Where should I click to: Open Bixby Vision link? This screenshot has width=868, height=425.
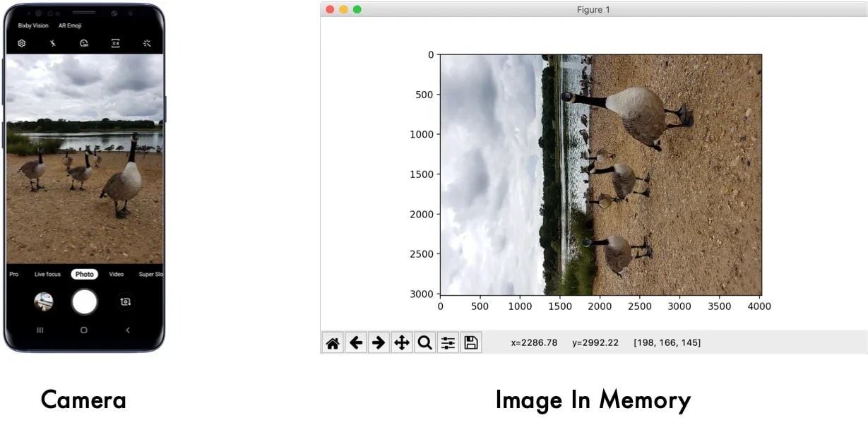tap(33, 25)
